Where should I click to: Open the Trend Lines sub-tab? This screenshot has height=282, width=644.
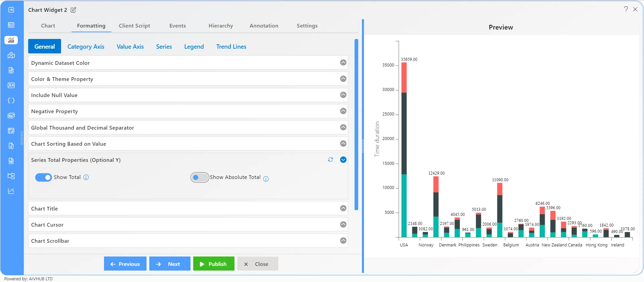[231, 47]
